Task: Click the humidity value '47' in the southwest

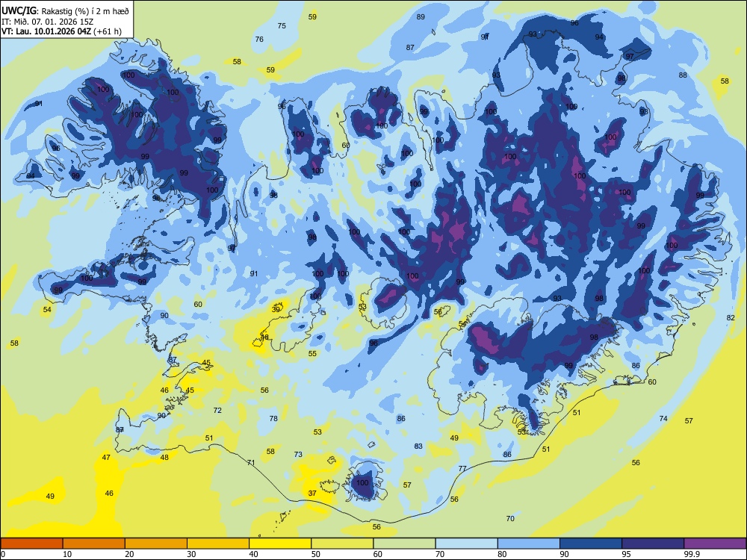Action: coord(106,458)
